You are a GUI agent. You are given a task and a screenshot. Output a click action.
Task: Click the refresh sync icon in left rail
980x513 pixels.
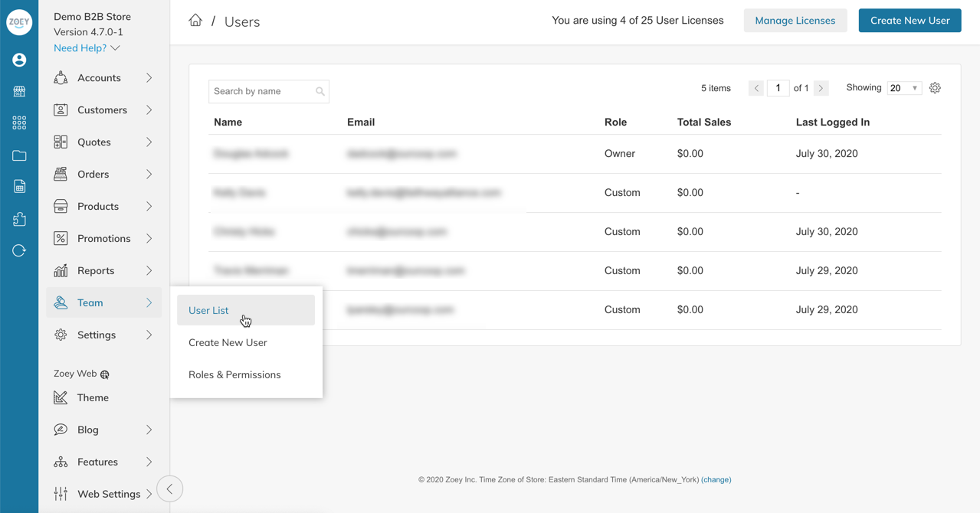point(19,250)
